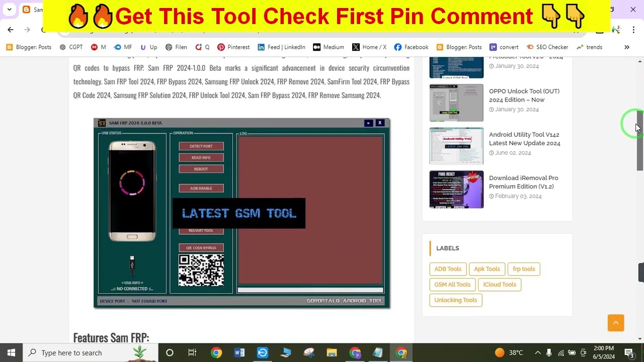Open Pinterest from the bookmarks bar

coord(233,47)
